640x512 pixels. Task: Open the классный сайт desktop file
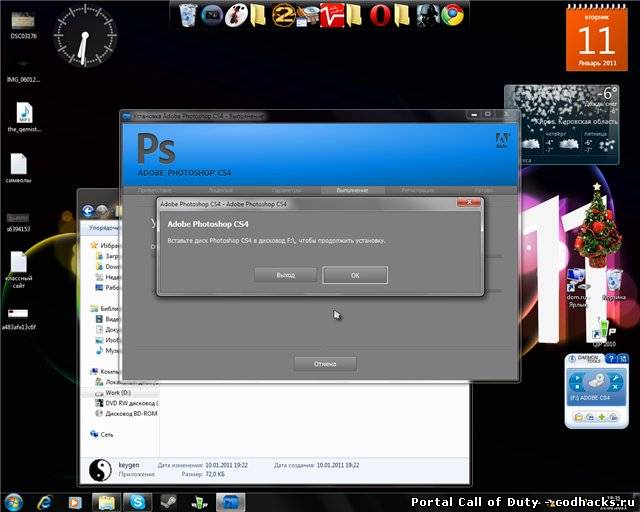tap(19, 270)
